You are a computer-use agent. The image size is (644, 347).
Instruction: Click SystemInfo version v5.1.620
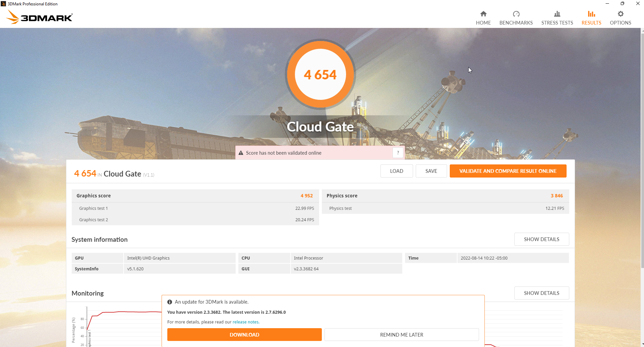point(135,269)
